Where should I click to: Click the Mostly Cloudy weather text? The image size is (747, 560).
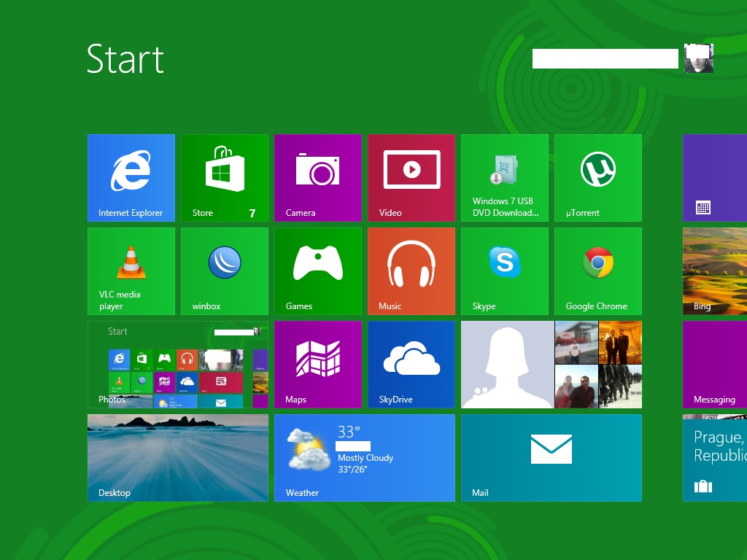pyautogui.click(x=365, y=458)
